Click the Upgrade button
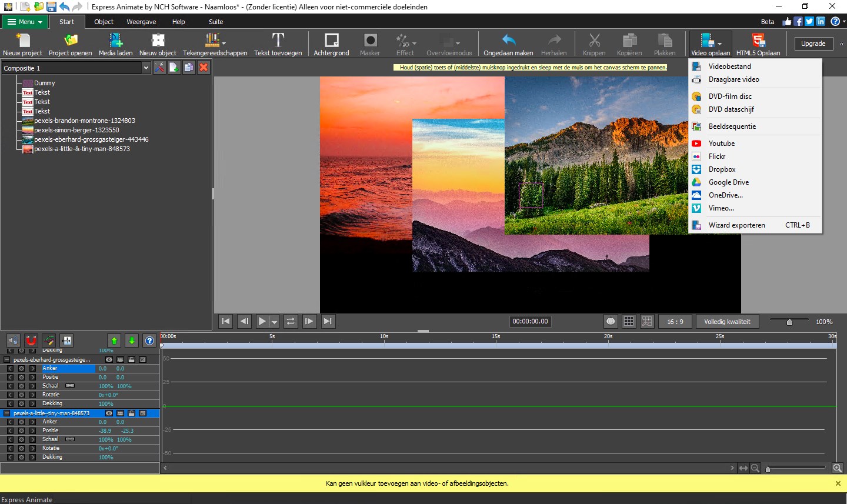Image resolution: width=847 pixels, height=504 pixels. pos(813,44)
